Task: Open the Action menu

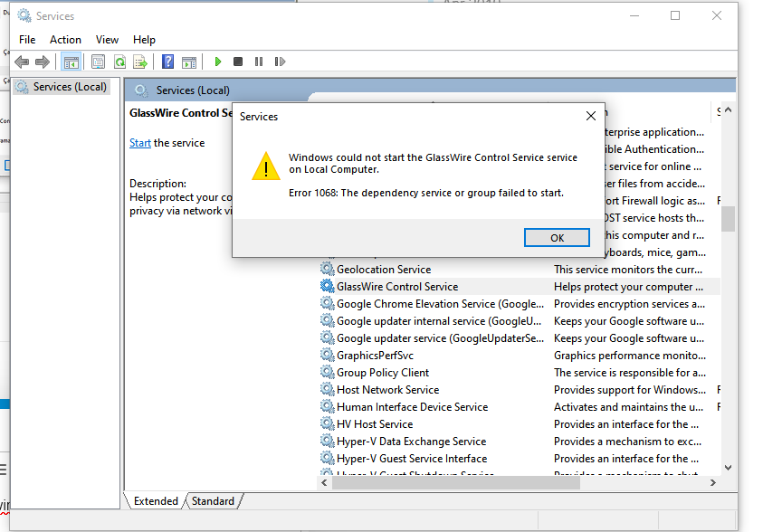Action: [x=65, y=40]
